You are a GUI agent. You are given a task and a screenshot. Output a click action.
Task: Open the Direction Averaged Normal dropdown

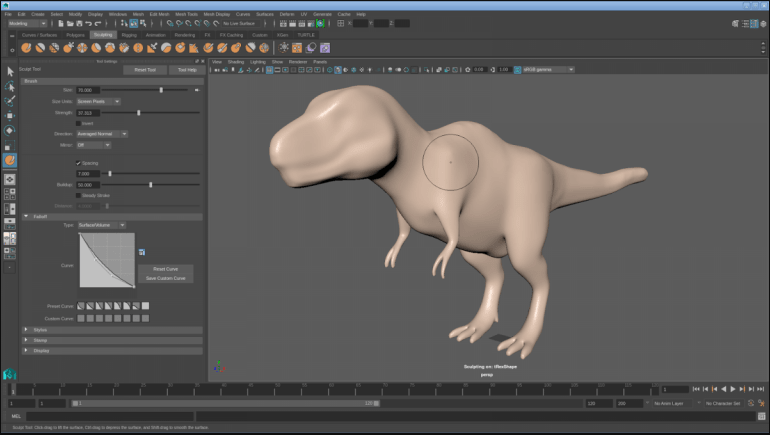tap(102, 133)
